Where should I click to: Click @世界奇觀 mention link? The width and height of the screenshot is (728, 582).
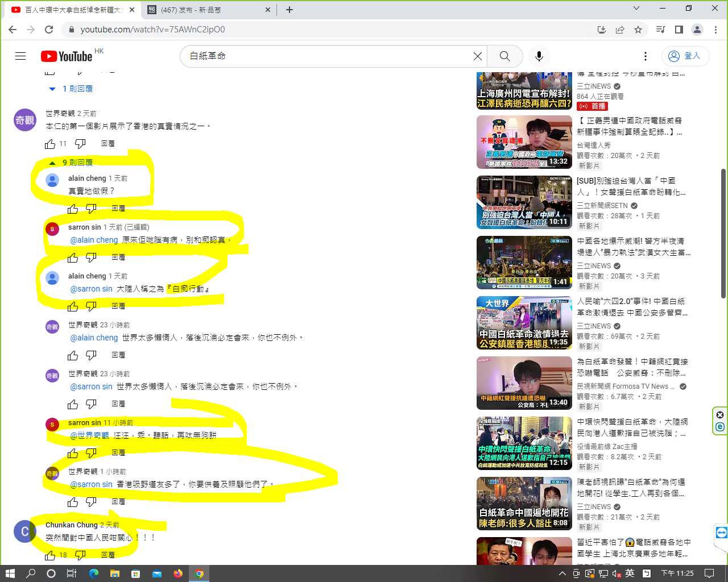89,435
